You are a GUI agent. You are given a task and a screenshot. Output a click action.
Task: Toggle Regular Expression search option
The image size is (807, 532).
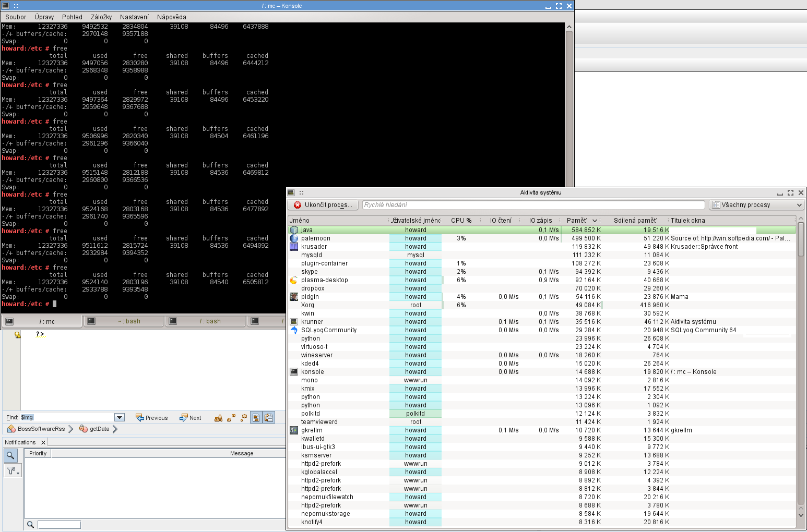click(x=243, y=418)
